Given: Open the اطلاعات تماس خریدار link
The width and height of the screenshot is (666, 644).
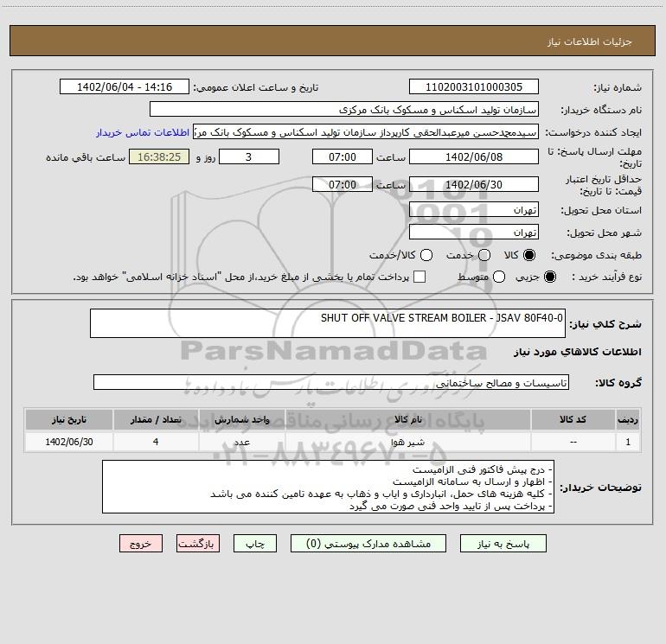Looking at the screenshot, I should pyautogui.click(x=143, y=132).
